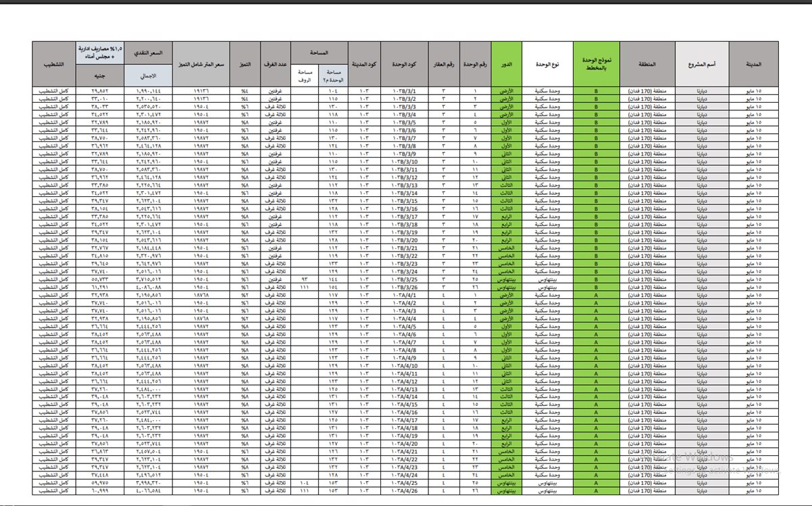
Task: Select the أسم المشروع header cell
Action: 702,64
